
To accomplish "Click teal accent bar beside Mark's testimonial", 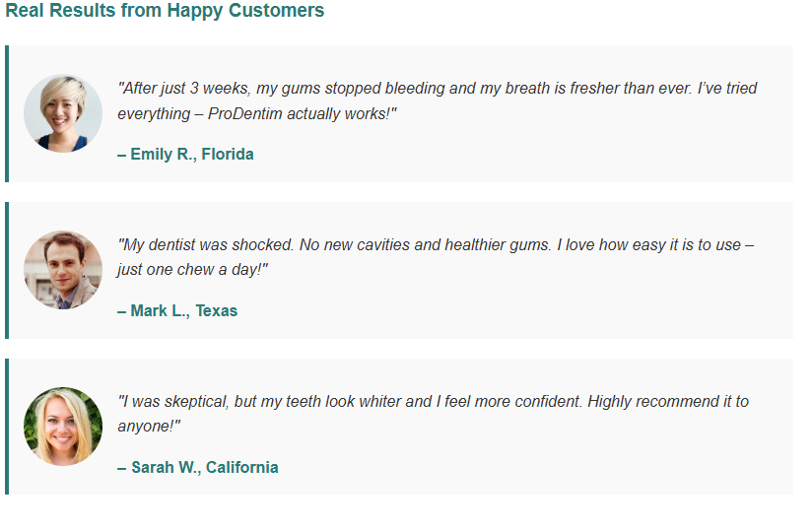I will pos(7,270).
